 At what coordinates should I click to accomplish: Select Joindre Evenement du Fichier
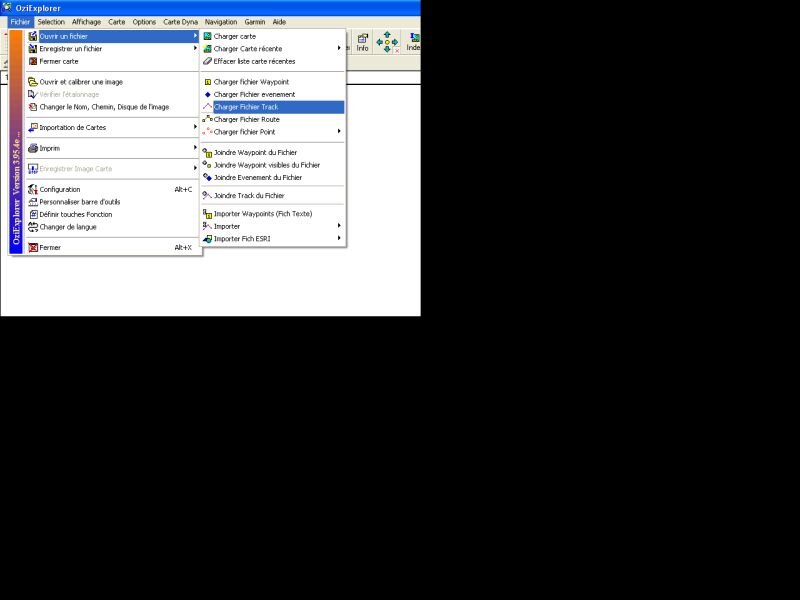pyautogui.click(x=273, y=178)
